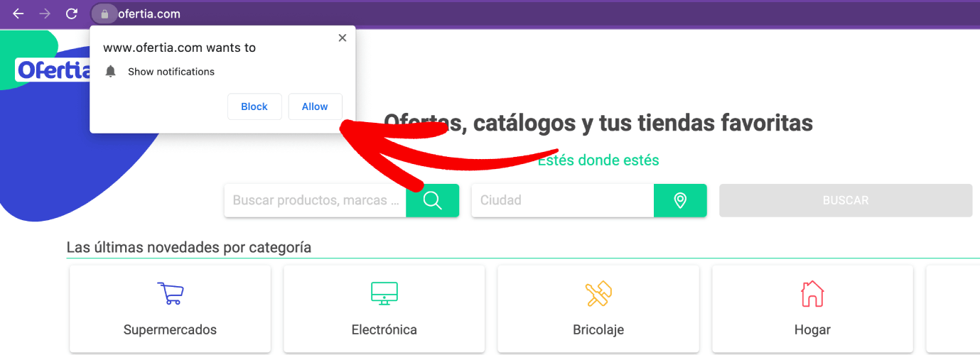
Task: Focus the Ciudad input field
Action: tap(562, 200)
